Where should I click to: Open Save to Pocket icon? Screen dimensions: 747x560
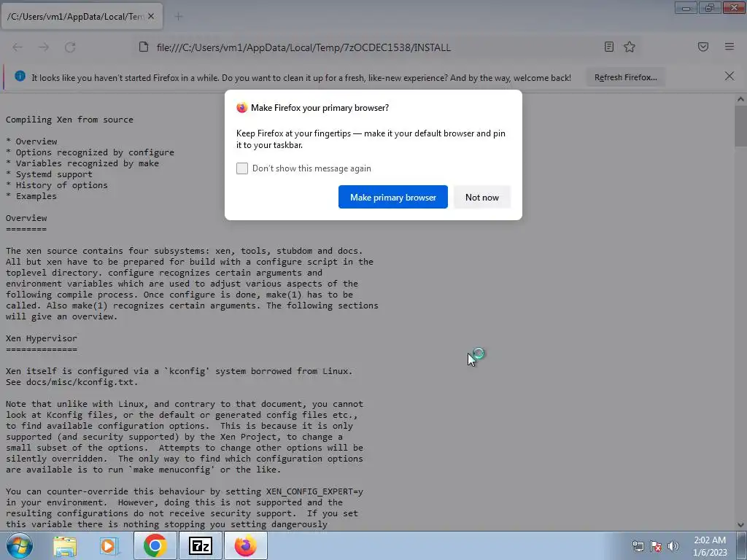703,47
